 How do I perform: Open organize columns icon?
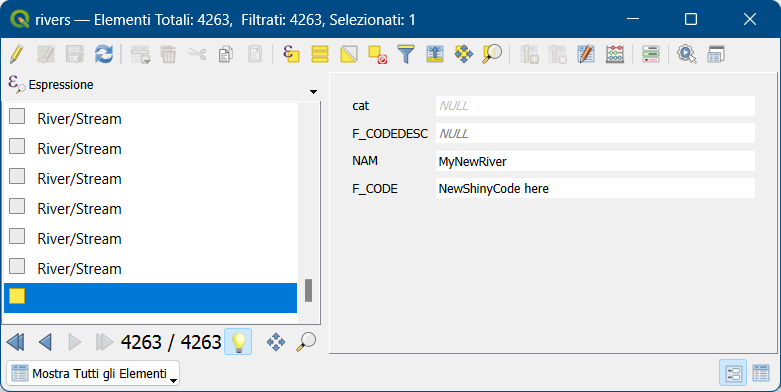coord(586,54)
